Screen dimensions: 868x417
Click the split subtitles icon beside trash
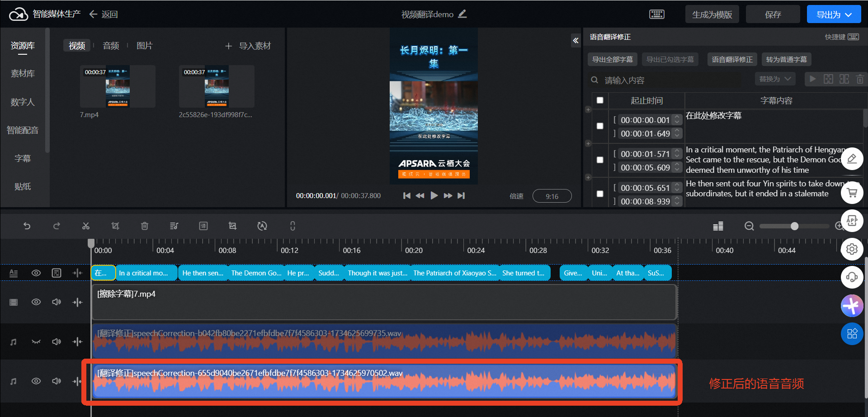[844, 79]
